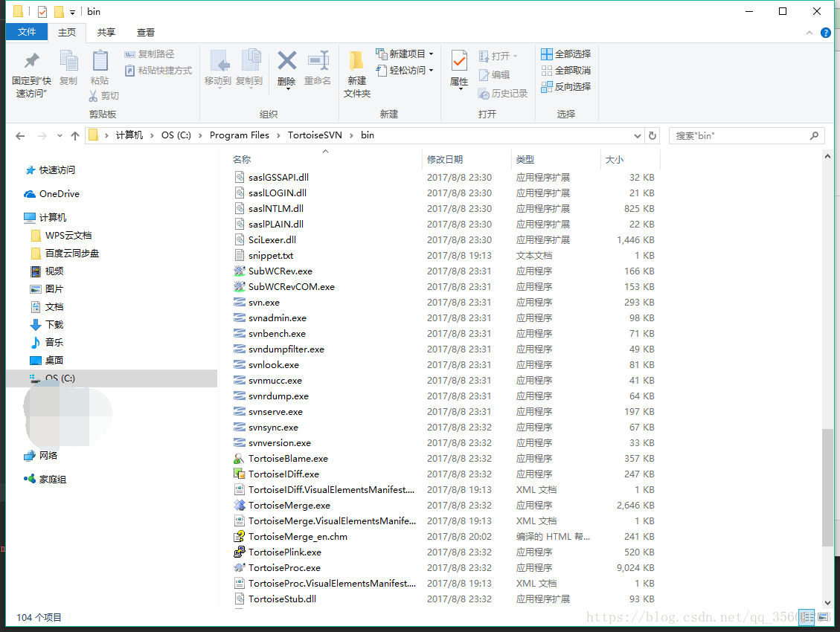Screen dimensions: 840x632
Task: Open the Explorer help icon
Action: pos(826,33)
